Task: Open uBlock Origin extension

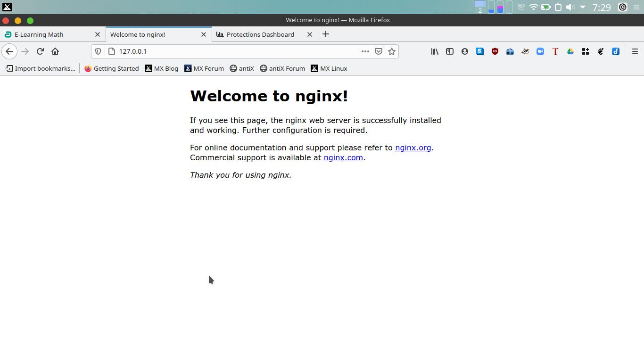Action: [x=495, y=51]
